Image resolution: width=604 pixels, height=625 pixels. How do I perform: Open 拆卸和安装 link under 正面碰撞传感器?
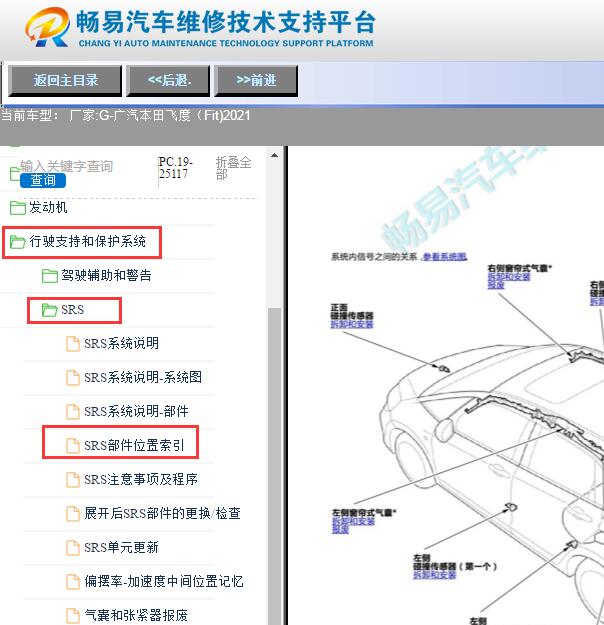point(352,324)
